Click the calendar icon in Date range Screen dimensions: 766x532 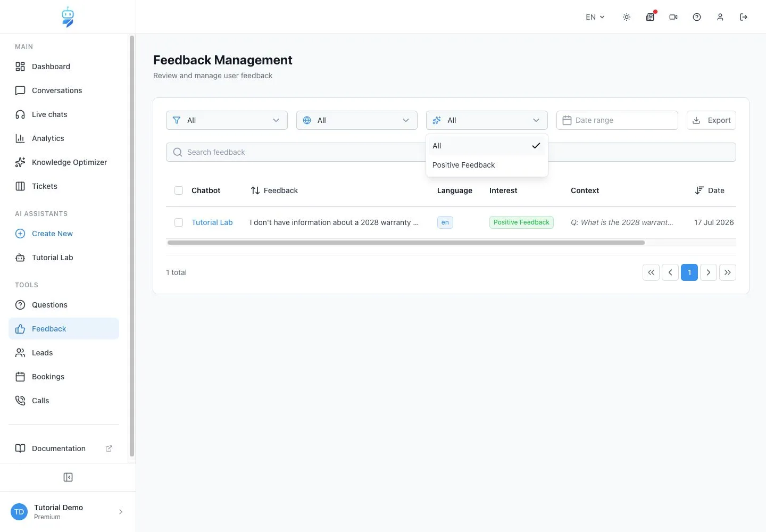[567, 120]
